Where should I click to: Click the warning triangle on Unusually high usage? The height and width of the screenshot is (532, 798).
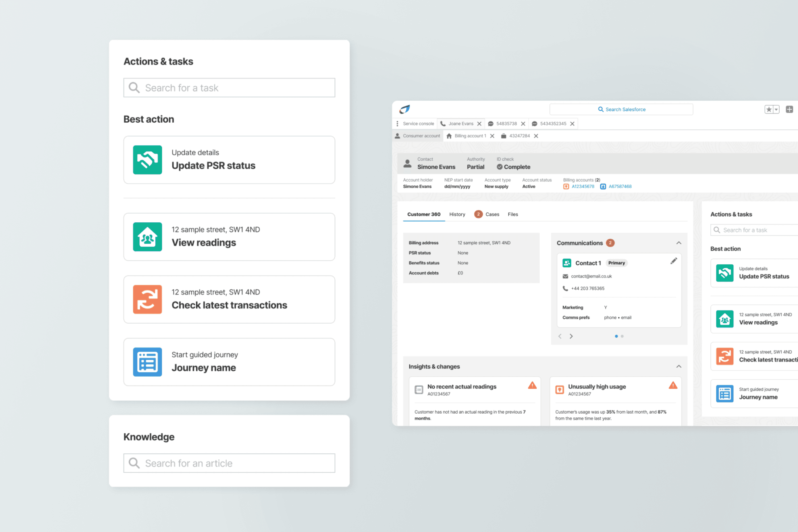(673, 385)
